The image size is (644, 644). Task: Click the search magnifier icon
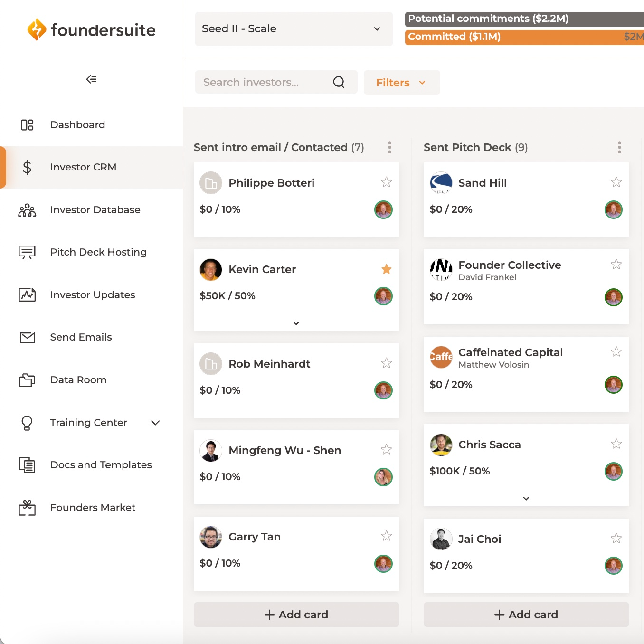(339, 82)
